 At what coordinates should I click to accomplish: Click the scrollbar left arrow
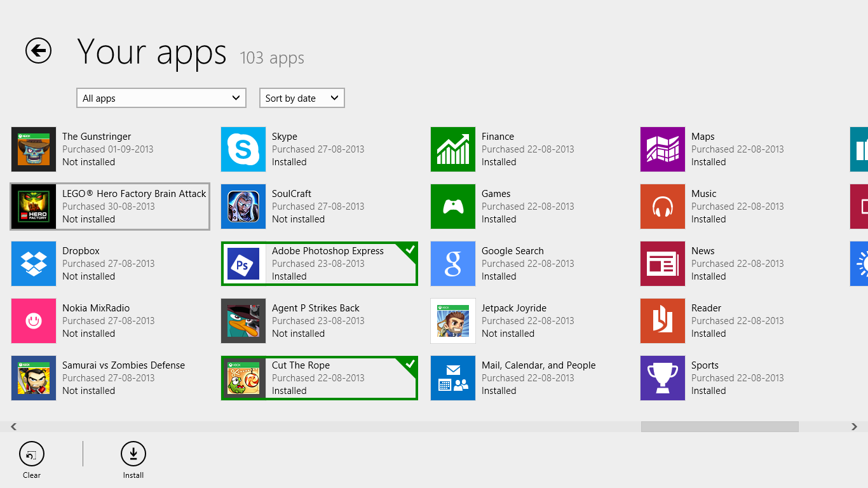coord(13,427)
